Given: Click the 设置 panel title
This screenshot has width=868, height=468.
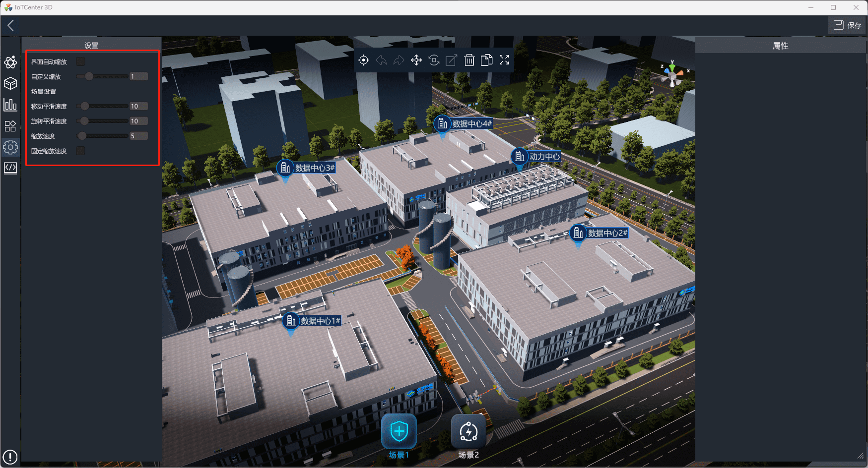Looking at the screenshot, I should click(91, 45).
